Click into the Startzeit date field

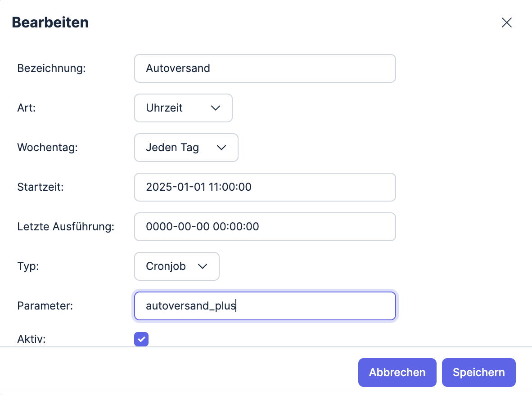265,187
